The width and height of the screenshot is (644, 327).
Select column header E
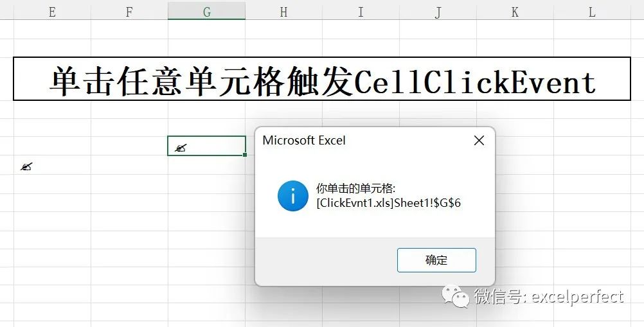coord(52,12)
